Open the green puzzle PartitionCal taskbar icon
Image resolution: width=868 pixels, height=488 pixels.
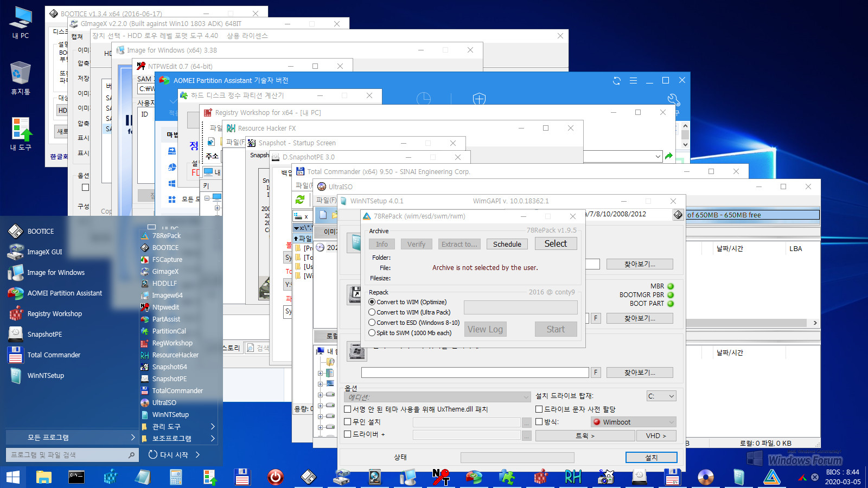point(507,477)
